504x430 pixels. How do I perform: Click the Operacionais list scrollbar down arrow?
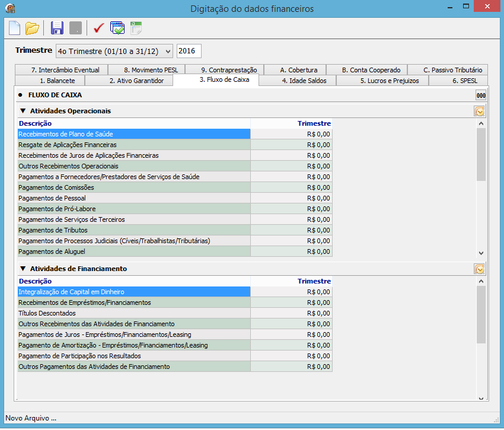coord(481,253)
